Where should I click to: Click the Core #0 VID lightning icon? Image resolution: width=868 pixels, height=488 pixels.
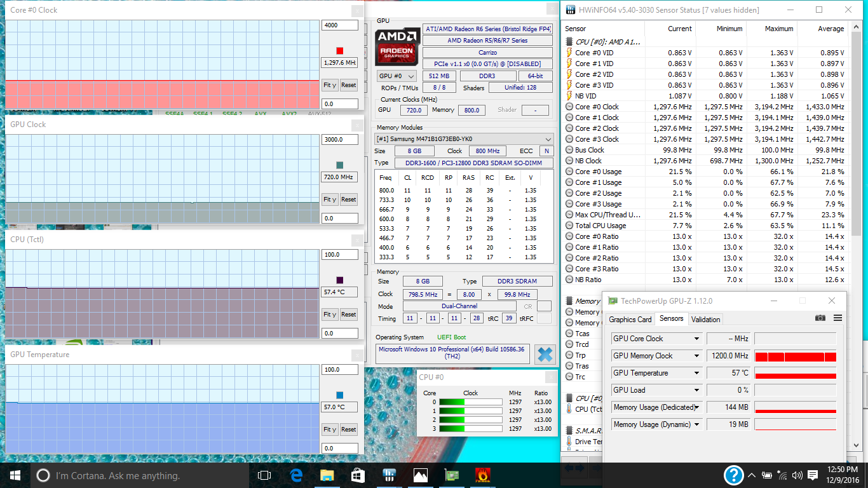(569, 53)
